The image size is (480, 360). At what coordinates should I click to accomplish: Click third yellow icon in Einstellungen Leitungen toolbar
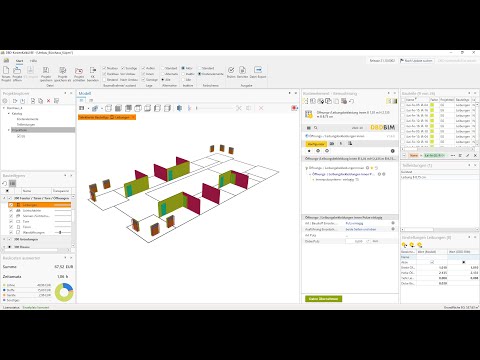point(420,245)
